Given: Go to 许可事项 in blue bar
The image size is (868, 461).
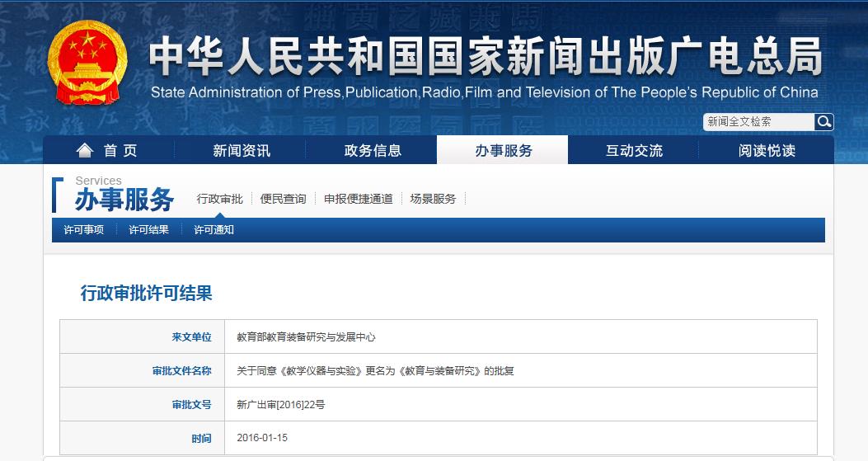Looking at the screenshot, I should click(83, 230).
